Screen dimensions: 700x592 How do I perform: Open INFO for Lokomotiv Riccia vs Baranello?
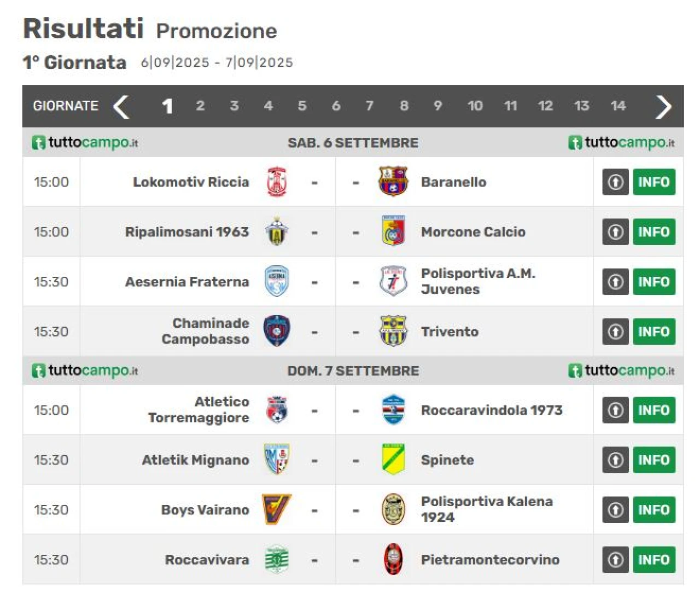[654, 182]
